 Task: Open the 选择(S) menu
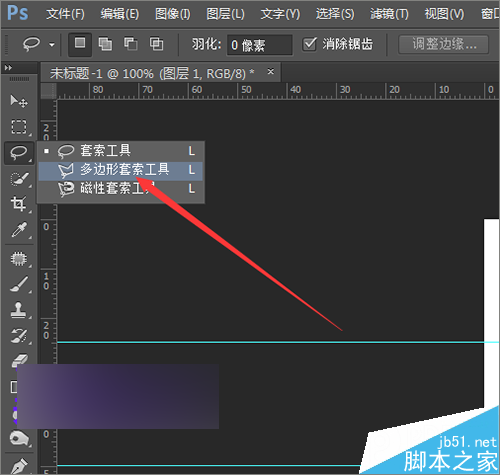click(x=335, y=14)
